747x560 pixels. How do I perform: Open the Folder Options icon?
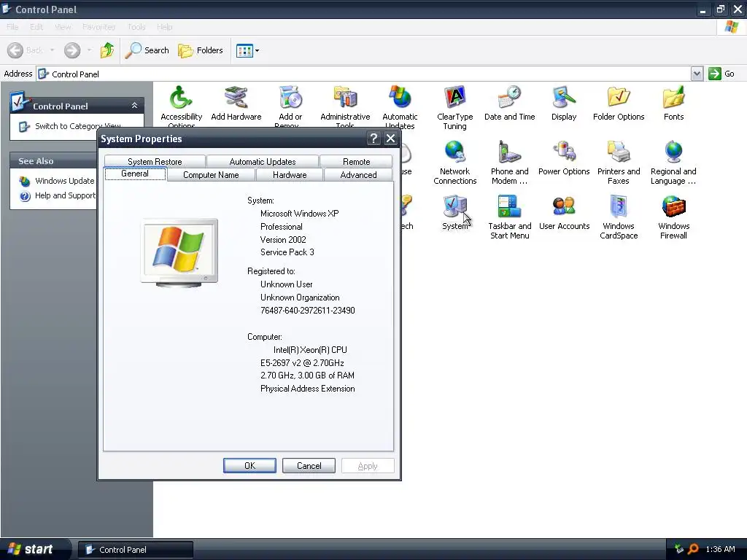click(619, 103)
